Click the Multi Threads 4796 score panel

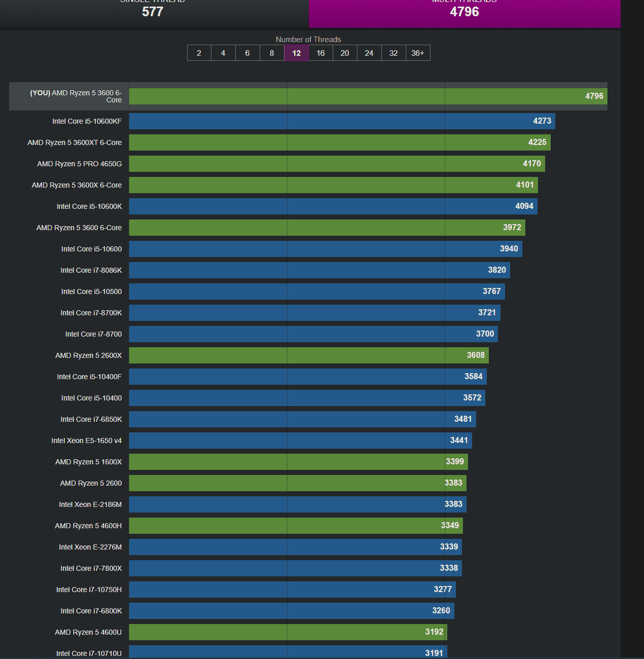tap(464, 12)
